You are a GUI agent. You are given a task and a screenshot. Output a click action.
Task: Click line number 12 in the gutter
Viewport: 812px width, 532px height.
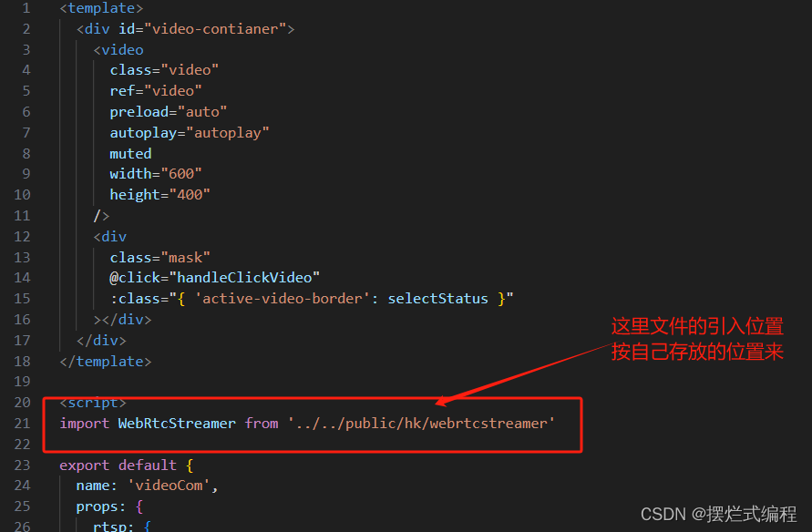coord(22,237)
